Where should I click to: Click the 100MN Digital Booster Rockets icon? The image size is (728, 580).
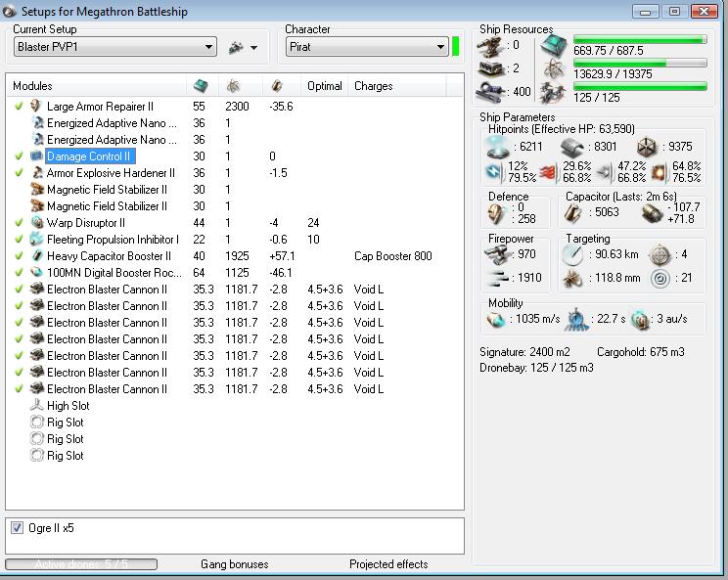click(x=36, y=272)
